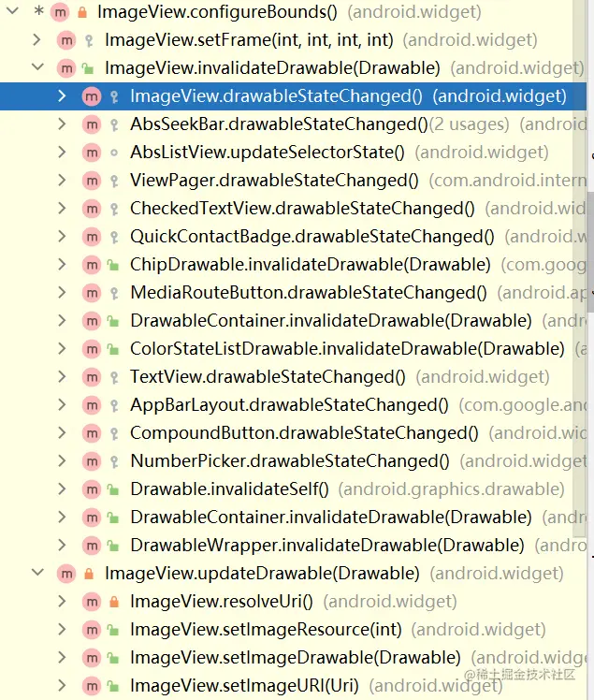Collapse the ImageView.updateDrawable(Drawable) node

38,573
